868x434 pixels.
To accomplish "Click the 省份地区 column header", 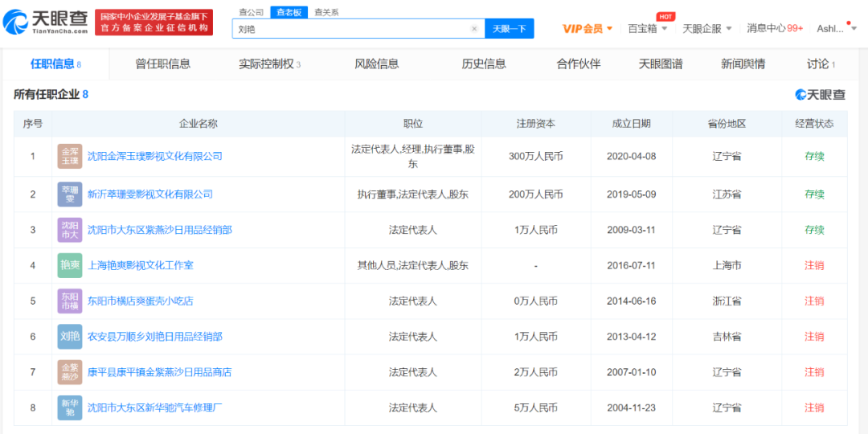I will [727, 124].
